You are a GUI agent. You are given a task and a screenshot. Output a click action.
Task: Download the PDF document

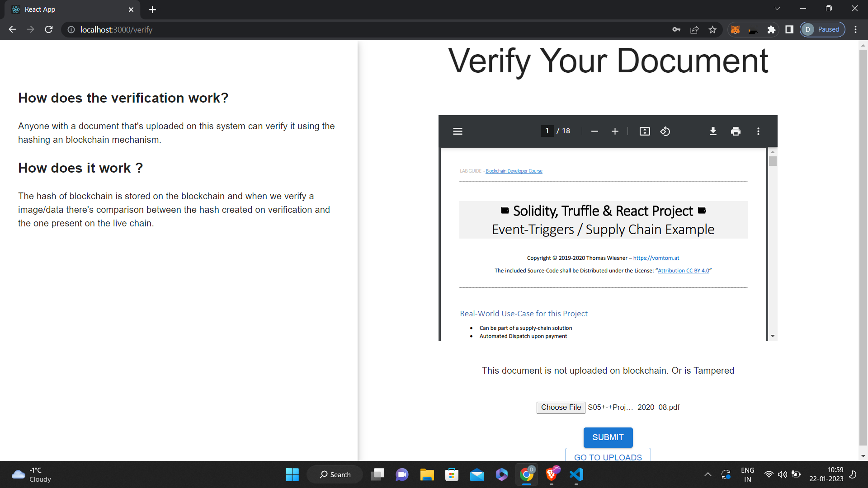[x=713, y=131]
